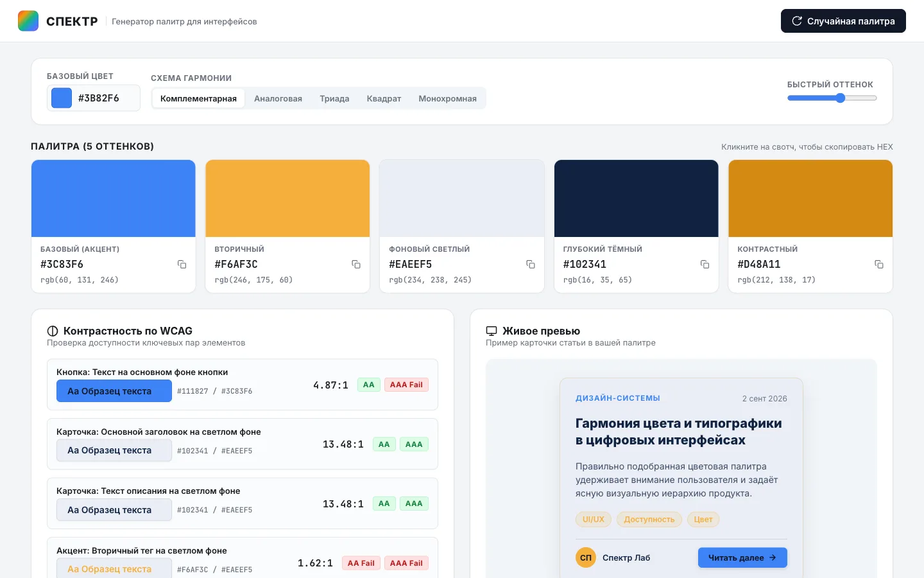Click the 4.87:1 contrast ratio value
Screen dimensions: 924x578
[330, 385]
